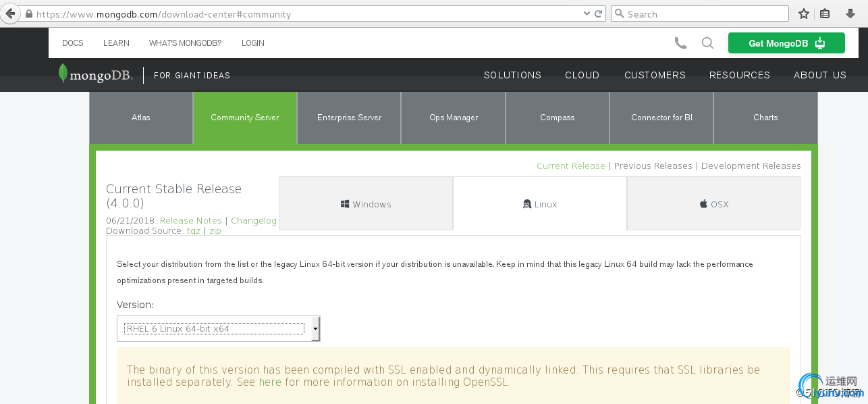Image resolution: width=868 pixels, height=404 pixels.
Task: Open the URL history dropdown arrow
Action: (586, 14)
